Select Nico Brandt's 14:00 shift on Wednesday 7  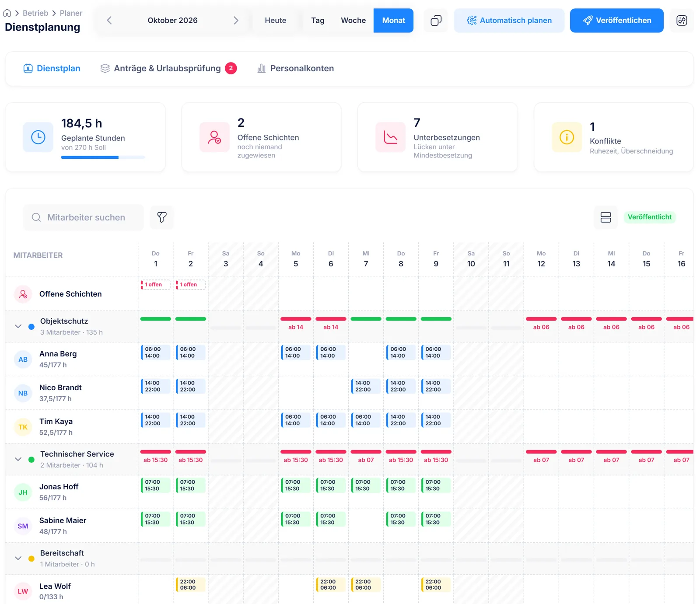366,386
